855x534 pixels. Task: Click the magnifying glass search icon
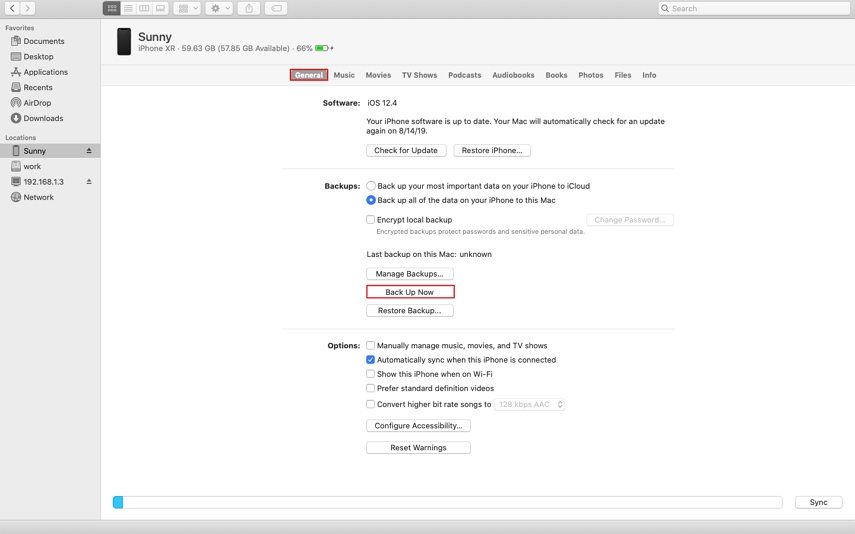pyautogui.click(x=665, y=8)
